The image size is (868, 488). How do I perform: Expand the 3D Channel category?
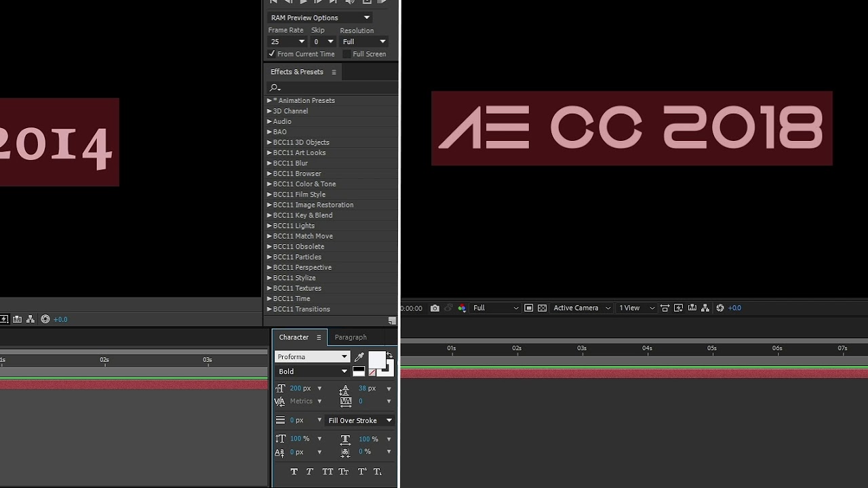pyautogui.click(x=269, y=111)
